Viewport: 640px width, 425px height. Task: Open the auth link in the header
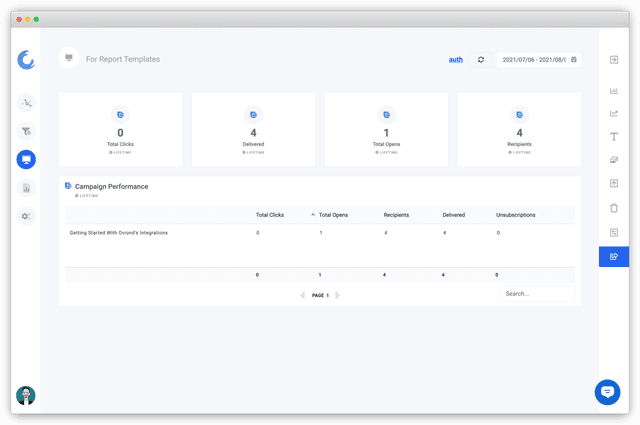[456, 60]
